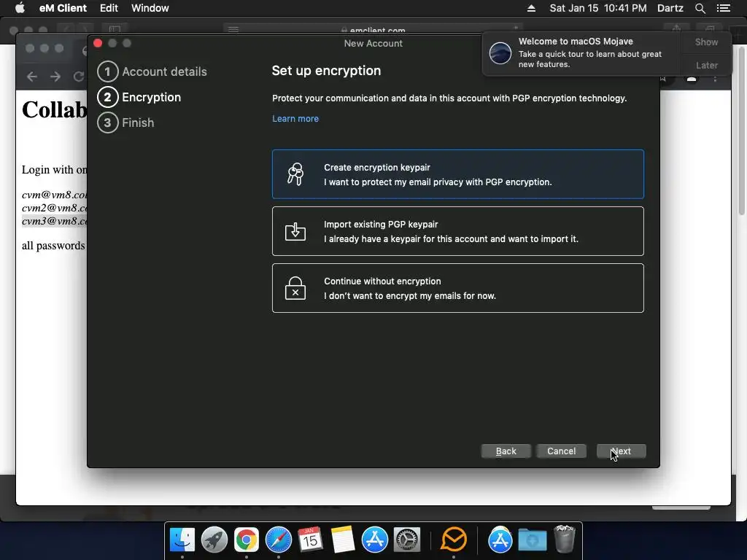The width and height of the screenshot is (747, 560).
Task: Open Finder from the Dock
Action: pyautogui.click(x=182, y=540)
